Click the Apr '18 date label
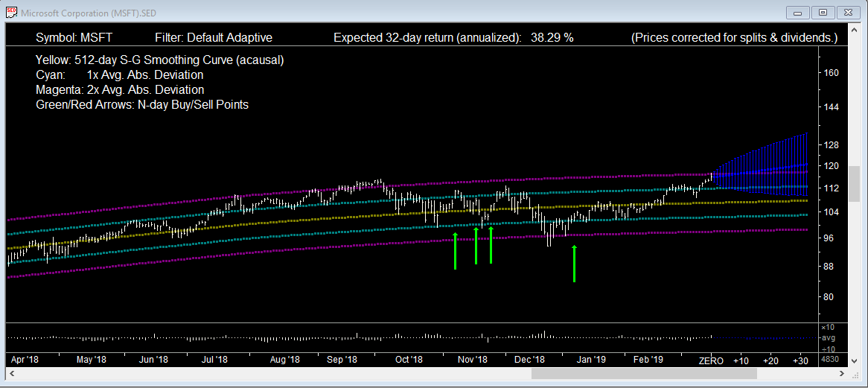The image size is (868, 388). (x=25, y=360)
